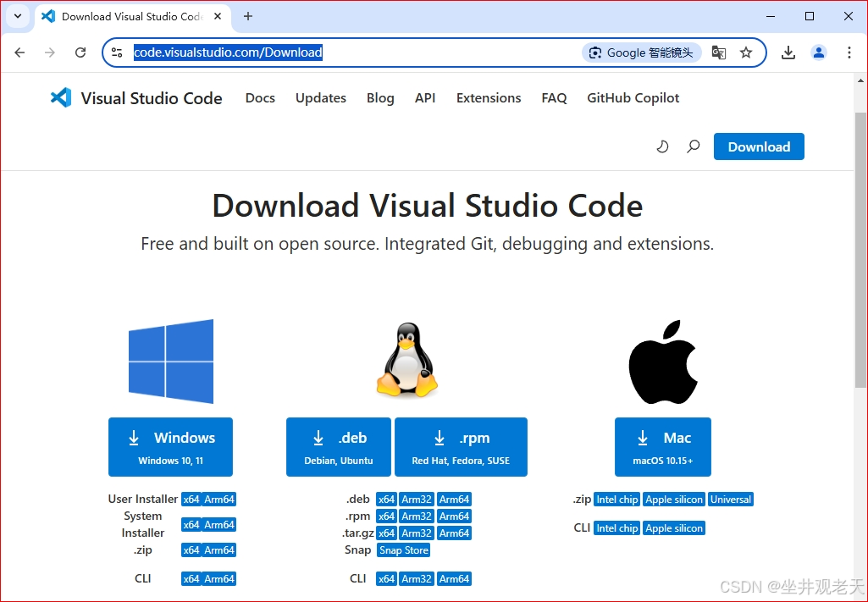Click the site search magnifier icon
The image size is (868, 602).
[x=693, y=146]
